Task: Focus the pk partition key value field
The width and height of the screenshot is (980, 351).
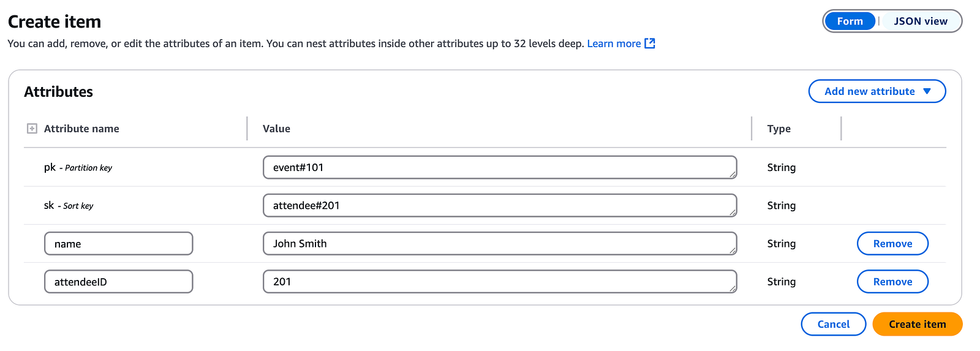Action: (x=500, y=167)
